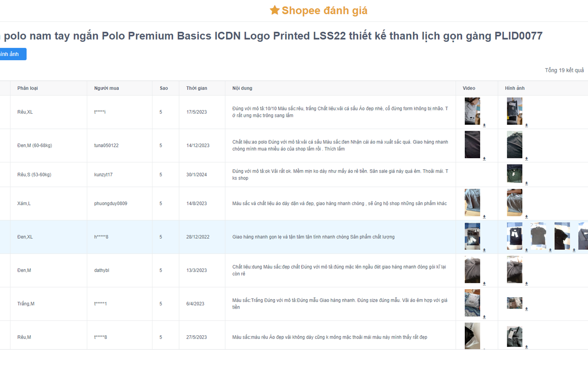
Task: Download second image of the 28/12/2022 review
Action: tap(550, 250)
